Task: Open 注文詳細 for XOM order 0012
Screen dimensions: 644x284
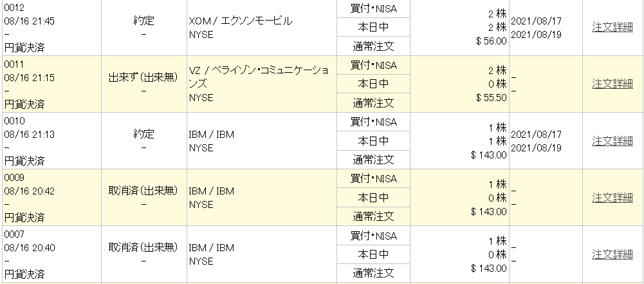Action: point(612,27)
